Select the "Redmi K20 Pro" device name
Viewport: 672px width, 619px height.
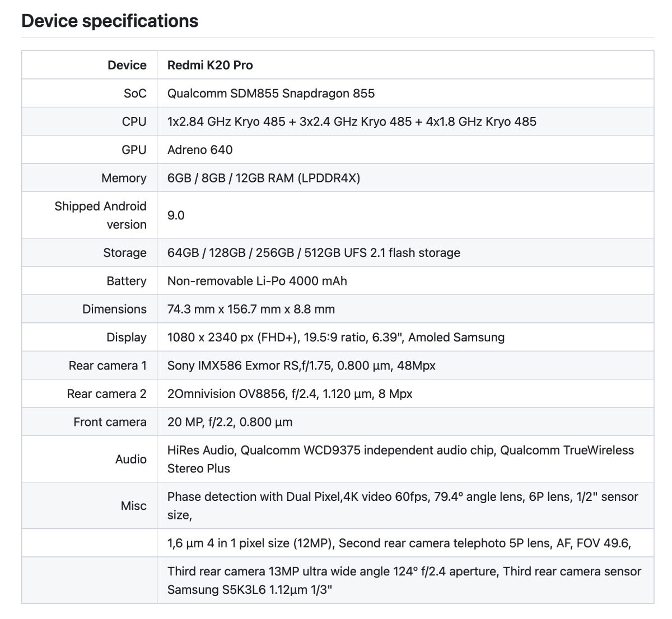point(210,65)
